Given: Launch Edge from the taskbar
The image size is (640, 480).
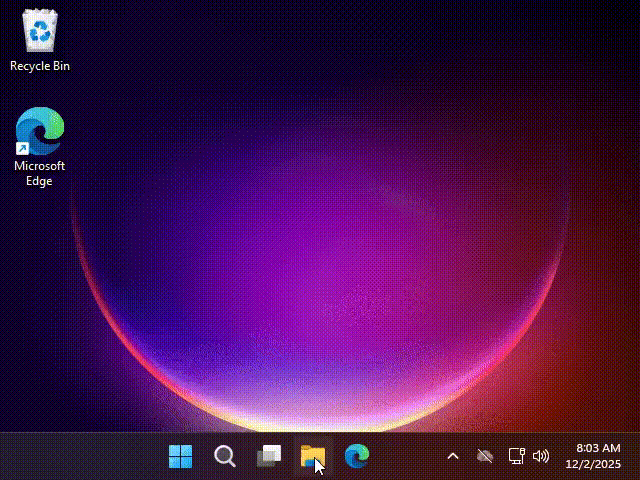Looking at the screenshot, I should tap(357, 457).
